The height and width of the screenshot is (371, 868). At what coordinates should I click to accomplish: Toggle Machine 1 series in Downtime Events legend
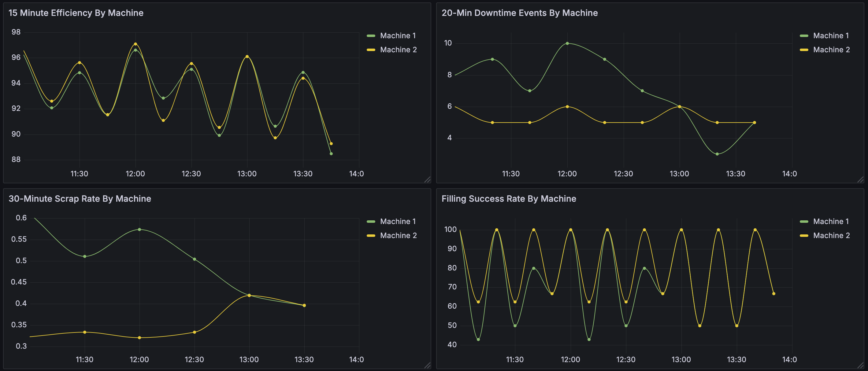831,36
